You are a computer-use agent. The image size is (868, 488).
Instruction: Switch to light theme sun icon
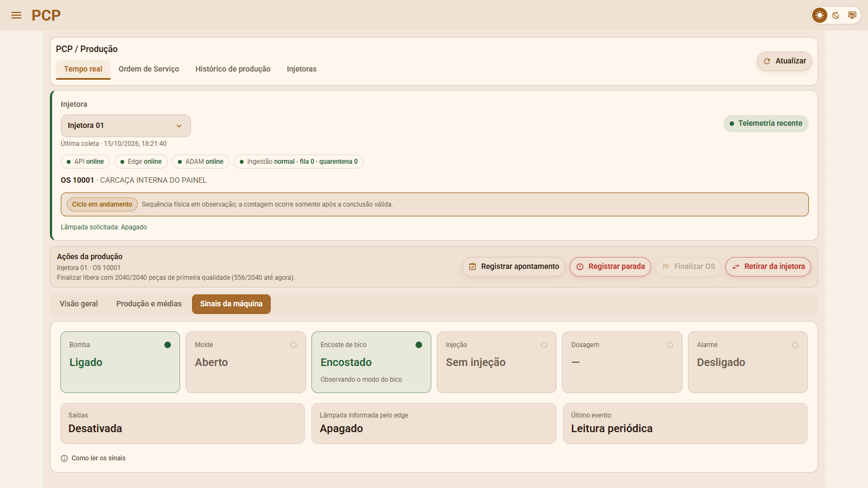820,15
